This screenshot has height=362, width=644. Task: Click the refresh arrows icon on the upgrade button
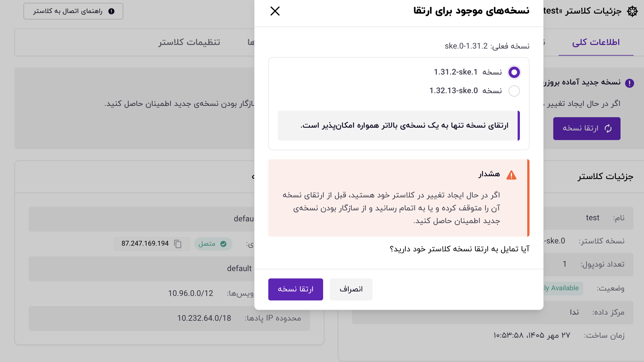pos(608,128)
